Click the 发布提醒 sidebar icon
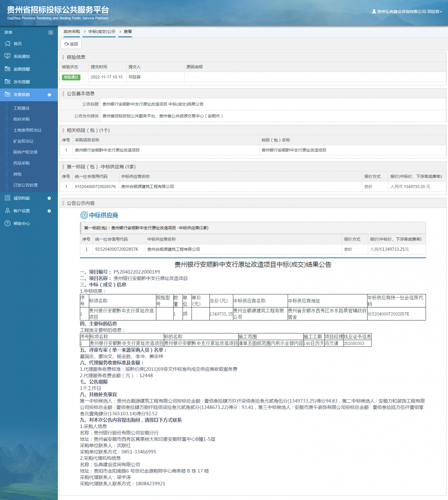 click(7, 81)
